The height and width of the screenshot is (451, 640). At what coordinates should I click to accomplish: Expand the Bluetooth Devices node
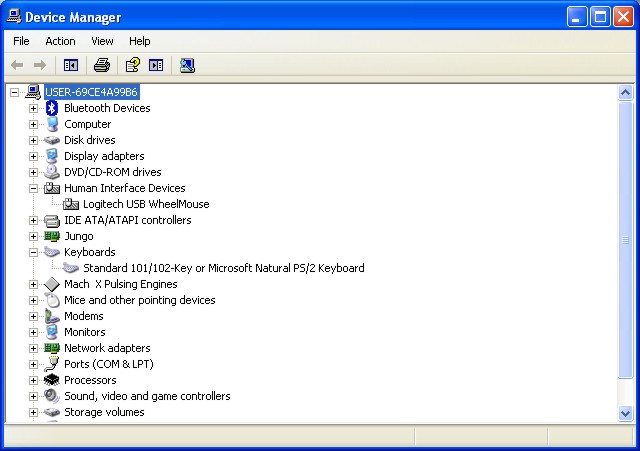pyautogui.click(x=33, y=108)
